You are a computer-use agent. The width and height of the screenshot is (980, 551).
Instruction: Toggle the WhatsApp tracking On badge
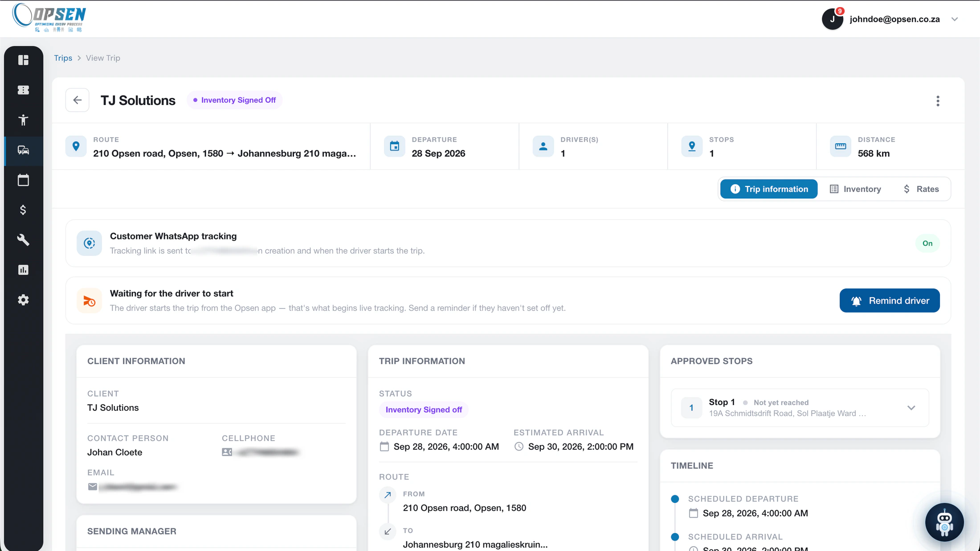point(927,243)
